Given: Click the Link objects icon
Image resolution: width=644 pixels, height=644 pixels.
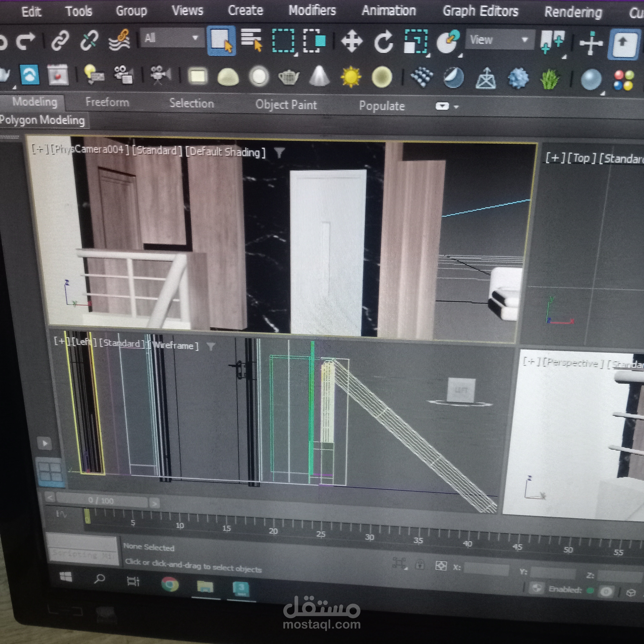Looking at the screenshot, I should click(x=60, y=40).
